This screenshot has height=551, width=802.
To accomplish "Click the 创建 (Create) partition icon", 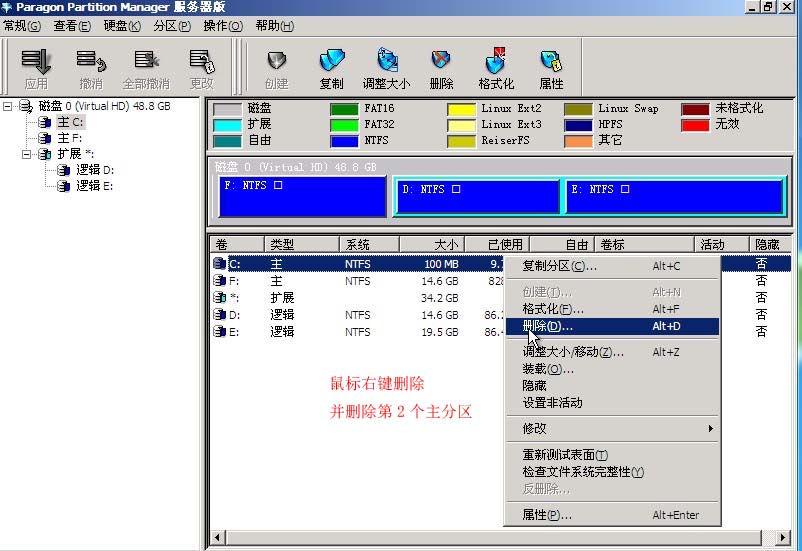I will coord(277,69).
